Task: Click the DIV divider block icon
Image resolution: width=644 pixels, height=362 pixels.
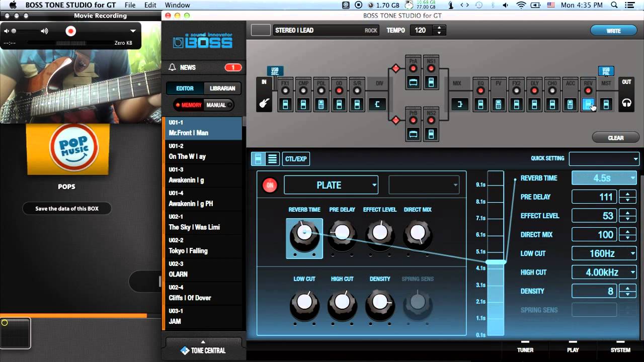Action: (x=377, y=105)
